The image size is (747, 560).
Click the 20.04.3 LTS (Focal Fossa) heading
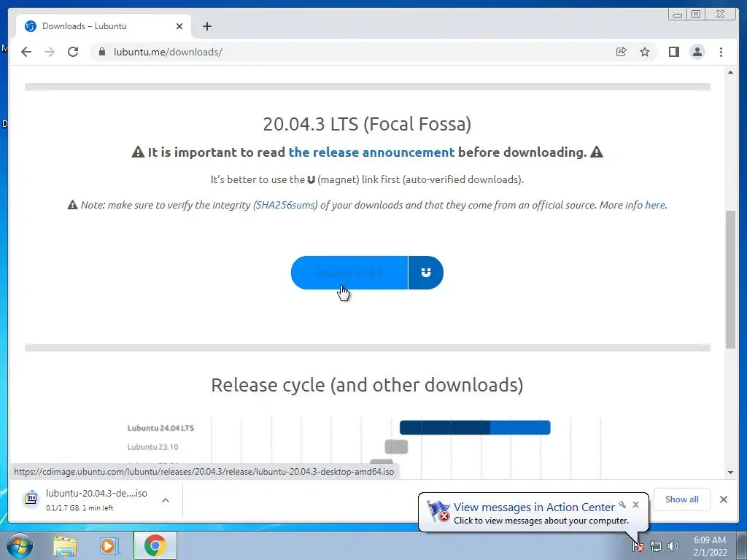(x=368, y=124)
